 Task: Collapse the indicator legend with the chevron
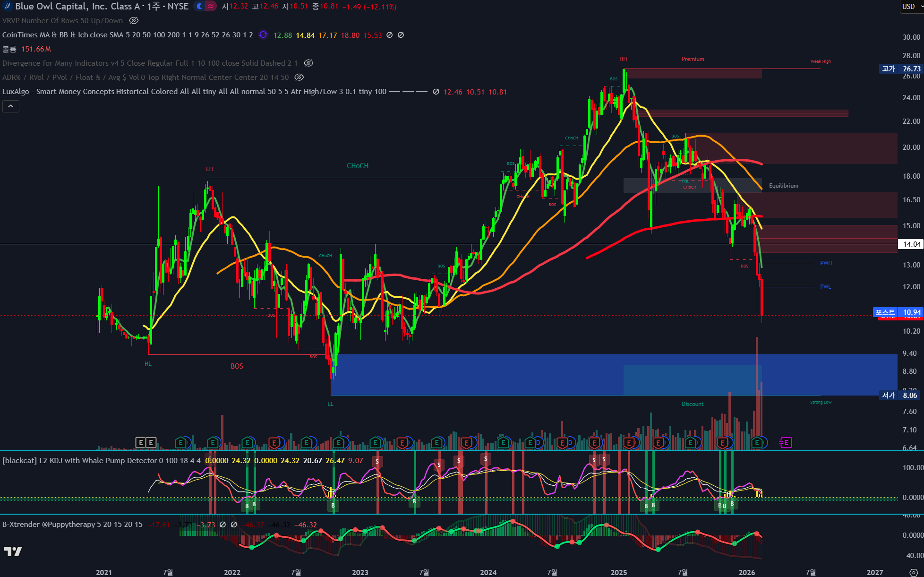coord(10,106)
